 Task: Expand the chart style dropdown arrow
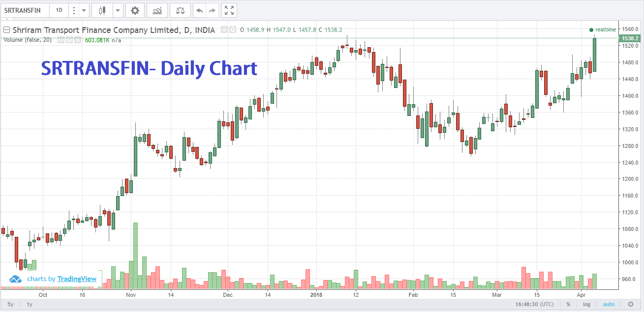pos(118,10)
